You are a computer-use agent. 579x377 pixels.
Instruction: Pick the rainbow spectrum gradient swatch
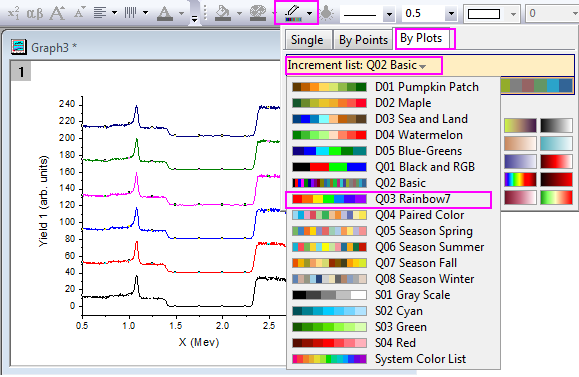(520, 179)
